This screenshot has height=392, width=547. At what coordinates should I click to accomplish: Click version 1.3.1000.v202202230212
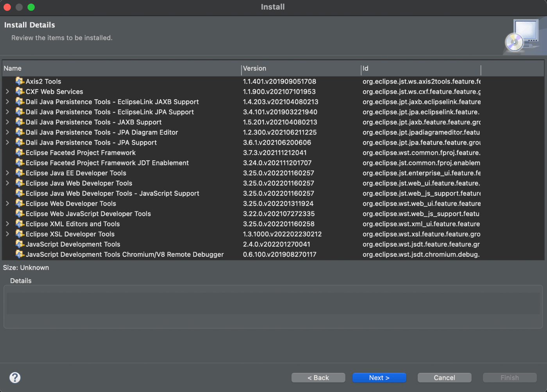tap(282, 234)
